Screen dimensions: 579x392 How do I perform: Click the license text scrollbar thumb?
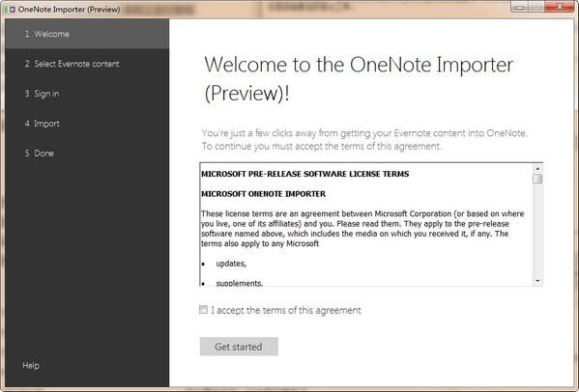[537, 179]
